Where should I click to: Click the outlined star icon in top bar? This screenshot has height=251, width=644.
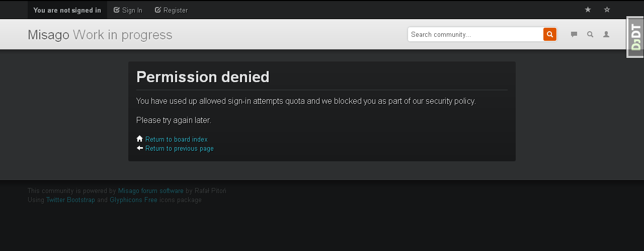[607, 10]
